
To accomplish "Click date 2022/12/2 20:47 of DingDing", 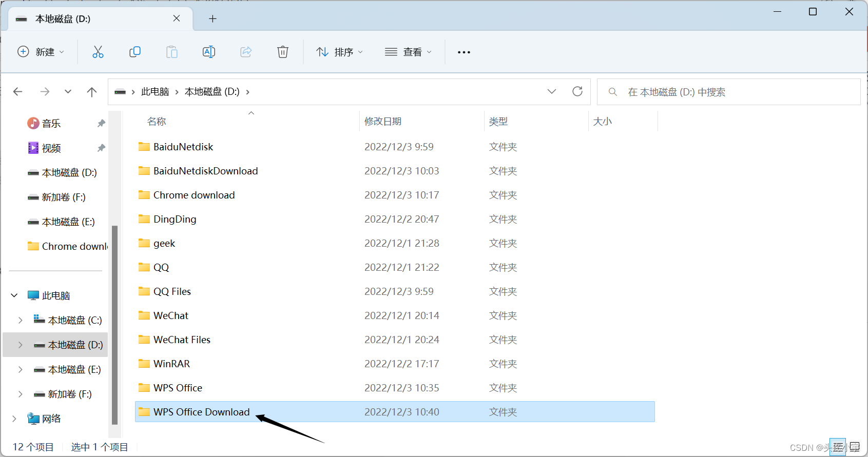I will pyautogui.click(x=402, y=219).
